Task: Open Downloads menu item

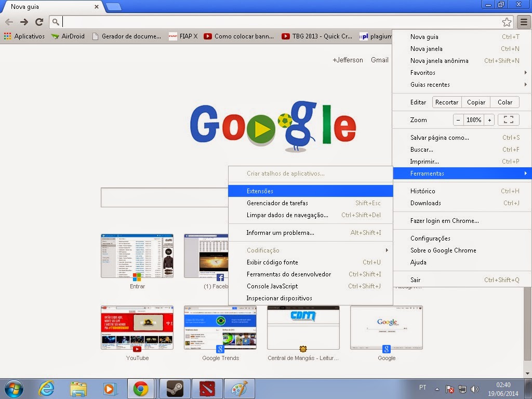Action: point(462,203)
